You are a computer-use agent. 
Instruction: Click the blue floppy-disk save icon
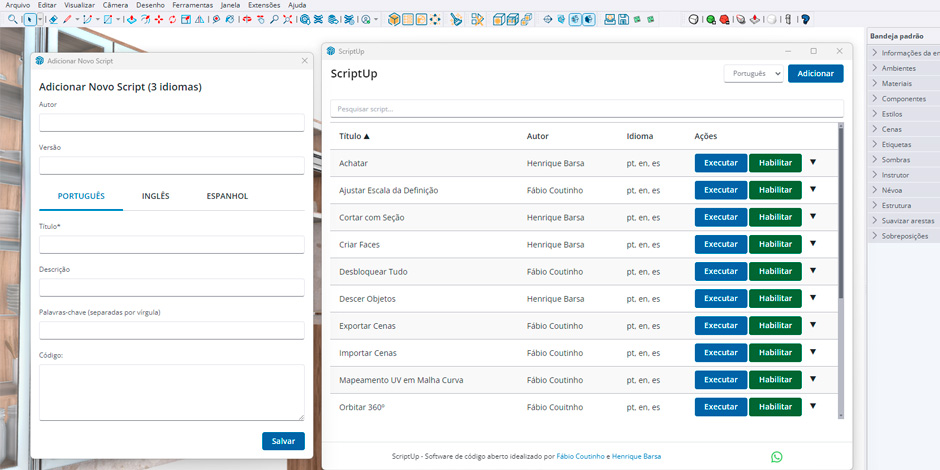(x=623, y=19)
